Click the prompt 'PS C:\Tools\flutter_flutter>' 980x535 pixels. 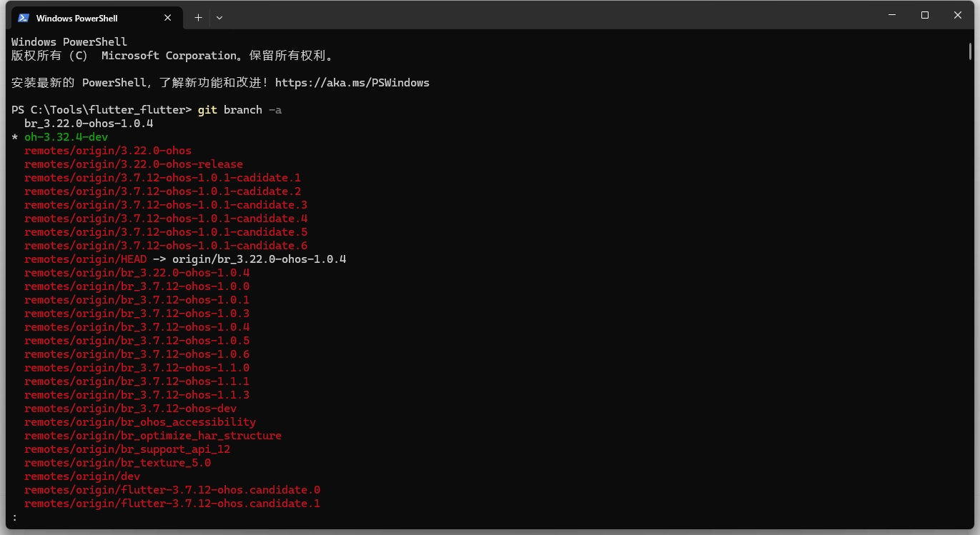pyautogui.click(x=102, y=110)
